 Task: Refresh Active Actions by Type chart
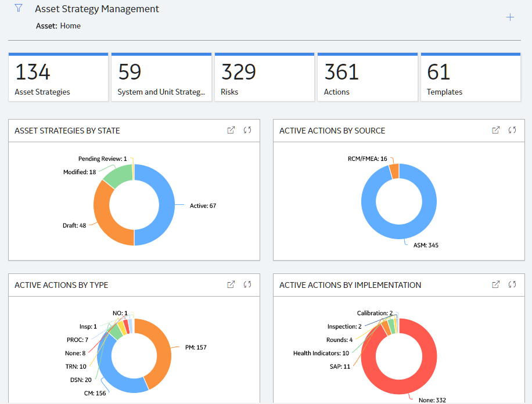247,284
